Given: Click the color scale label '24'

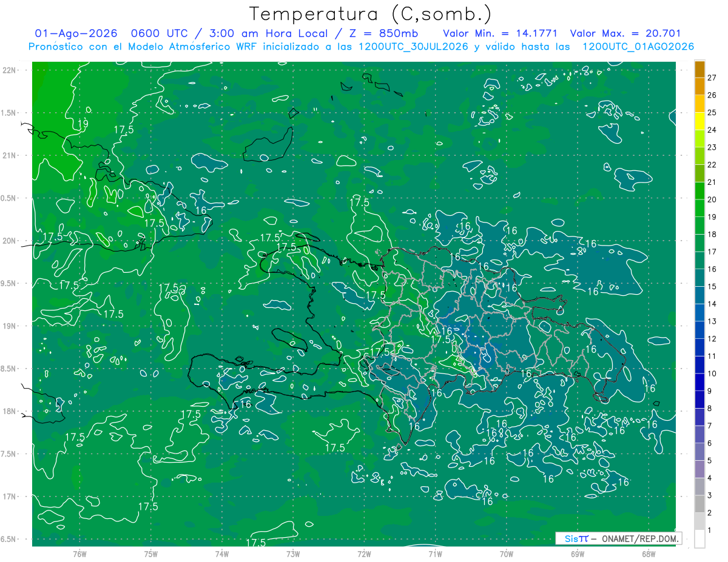Looking at the screenshot, I should pos(712,130).
